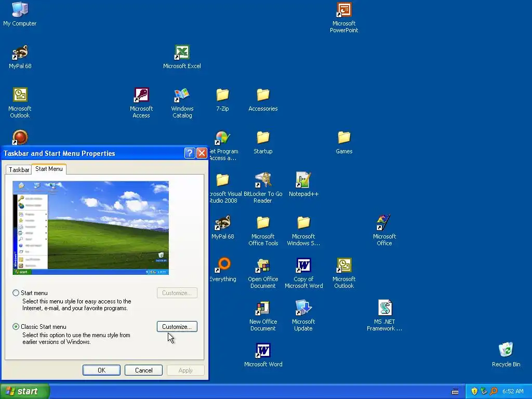The image size is (532, 399).
Task: Click the dialog's question mark help button
Action: 189,153
